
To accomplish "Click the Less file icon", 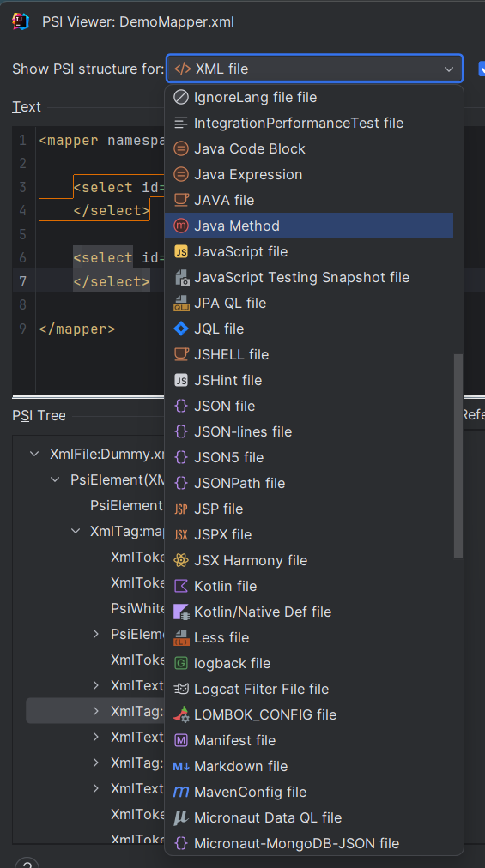I will tap(181, 638).
